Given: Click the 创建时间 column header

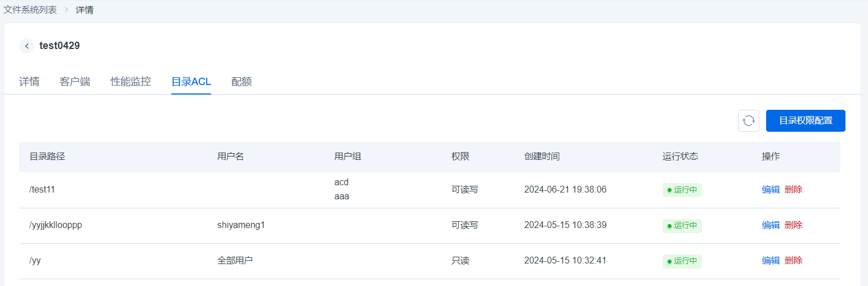Looking at the screenshot, I should tap(542, 157).
